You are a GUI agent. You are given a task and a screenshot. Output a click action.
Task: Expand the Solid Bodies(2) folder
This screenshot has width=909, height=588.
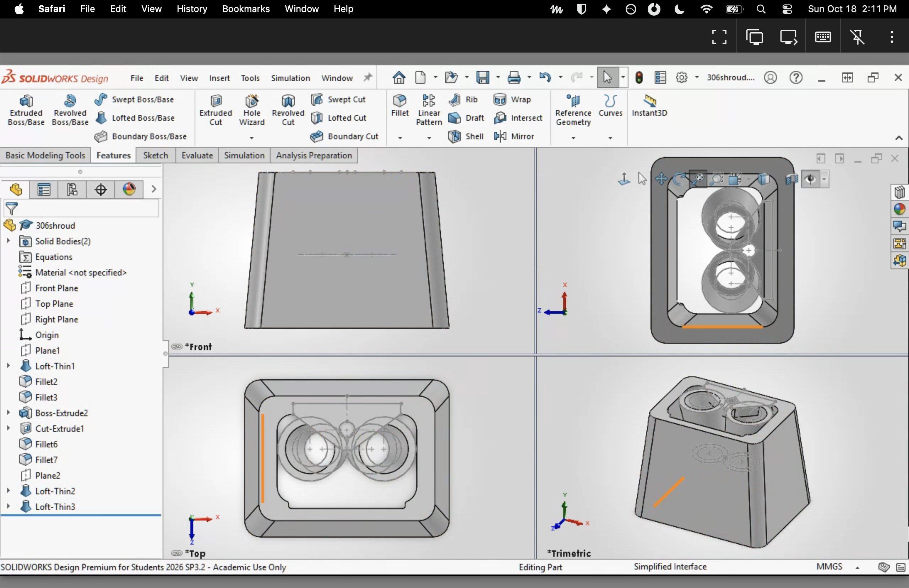(x=8, y=241)
